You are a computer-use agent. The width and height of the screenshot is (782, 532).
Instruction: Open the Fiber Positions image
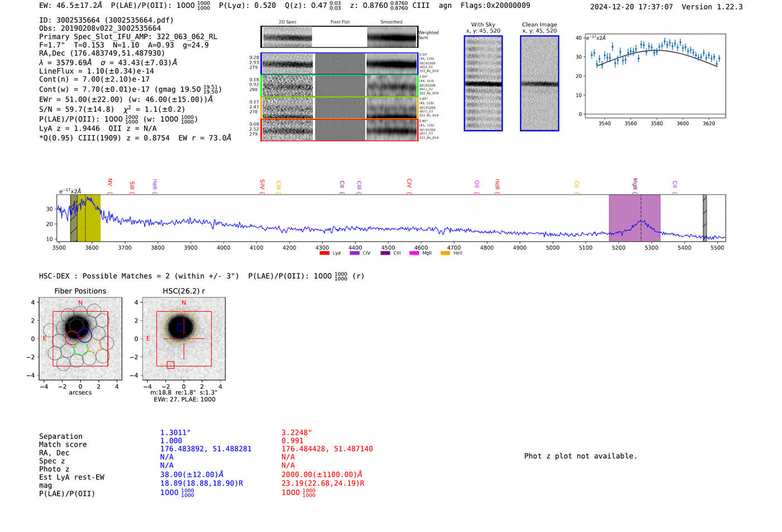click(80, 338)
